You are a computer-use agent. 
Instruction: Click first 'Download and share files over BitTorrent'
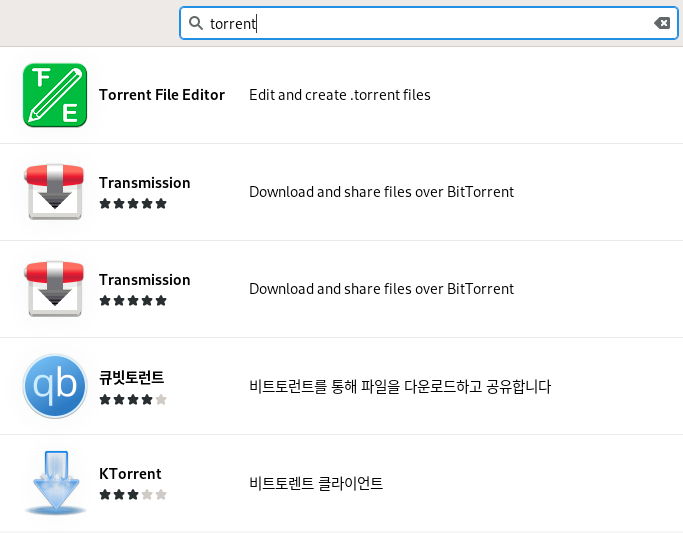382,192
